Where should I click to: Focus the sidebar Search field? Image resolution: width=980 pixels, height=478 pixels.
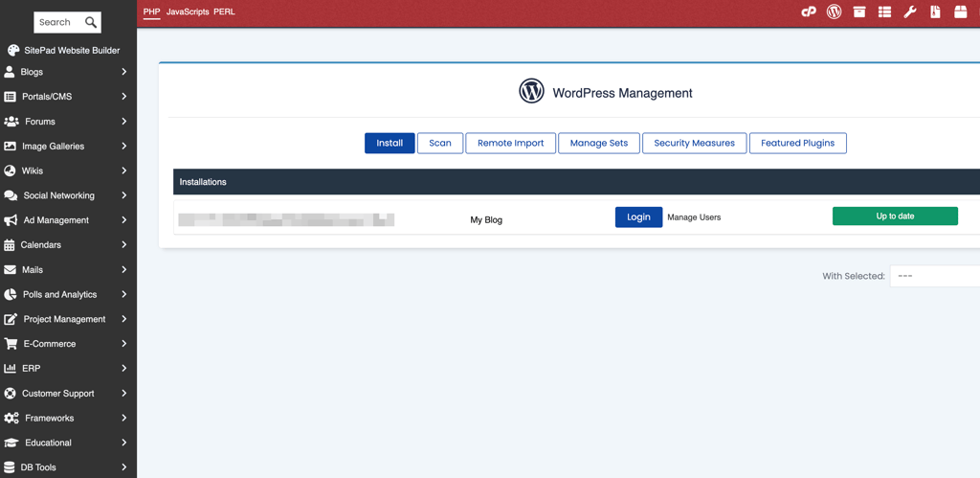point(59,23)
